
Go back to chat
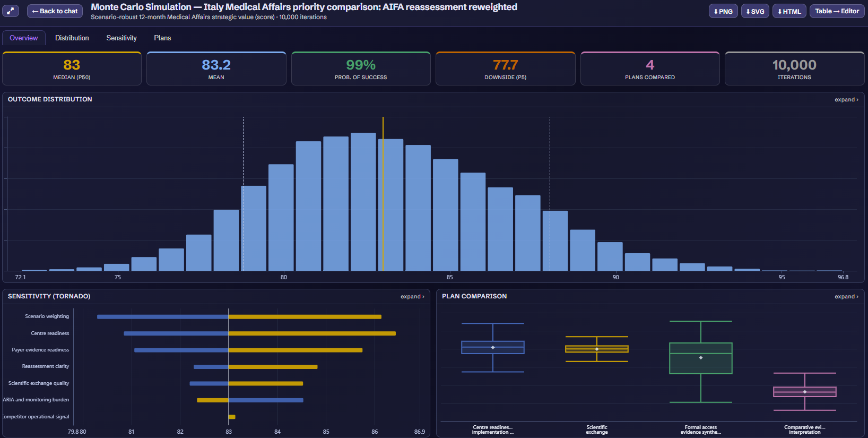point(55,11)
